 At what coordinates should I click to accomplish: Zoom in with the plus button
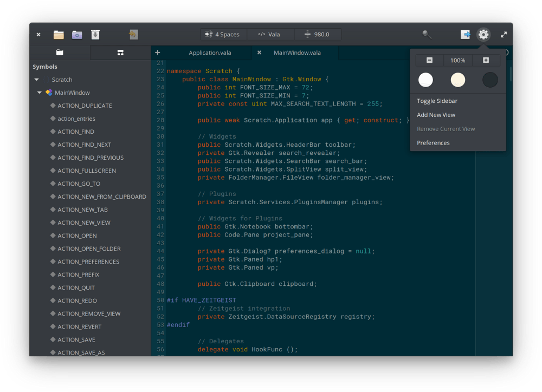(x=486, y=60)
